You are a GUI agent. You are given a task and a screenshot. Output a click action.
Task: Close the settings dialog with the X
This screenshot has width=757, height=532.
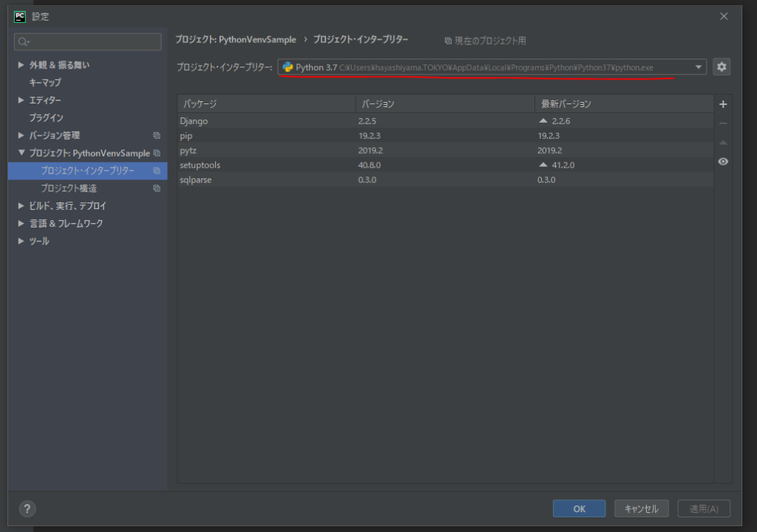pos(724,16)
